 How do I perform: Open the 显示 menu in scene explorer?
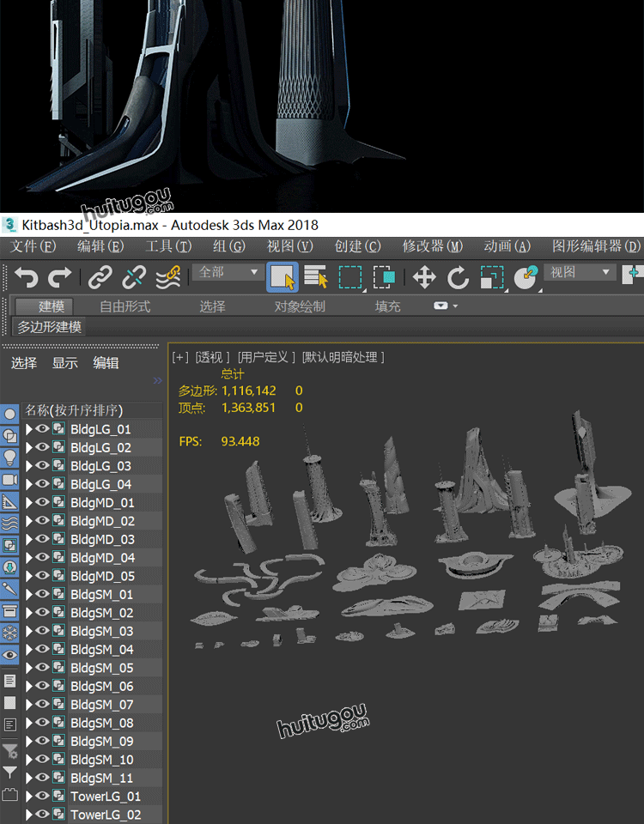tap(65, 363)
